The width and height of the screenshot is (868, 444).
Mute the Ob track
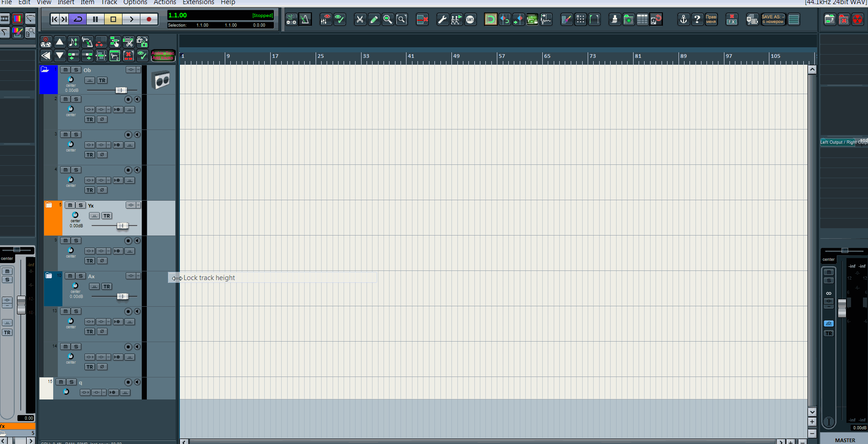point(66,70)
